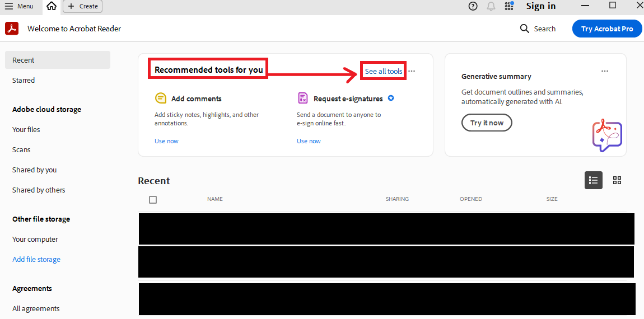Click the Request e-signatures purple icon
The height and width of the screenshot is (319, 644).
click(303, 98)
